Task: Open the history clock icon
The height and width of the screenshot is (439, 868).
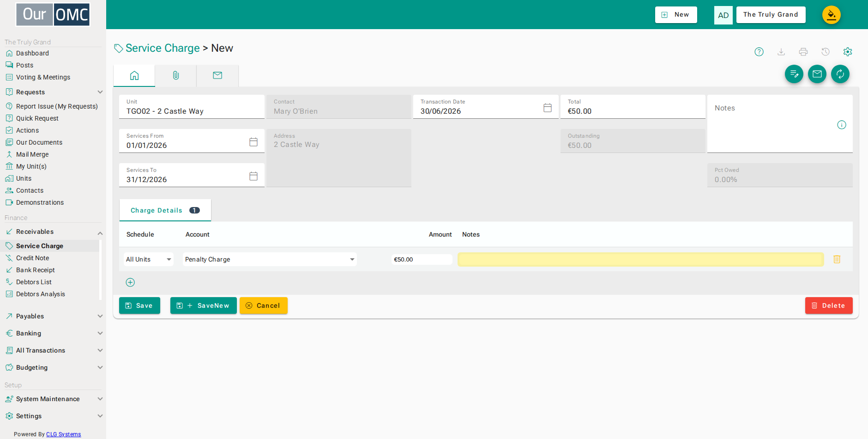Action: pyautogui.click(x=826, y=52)
